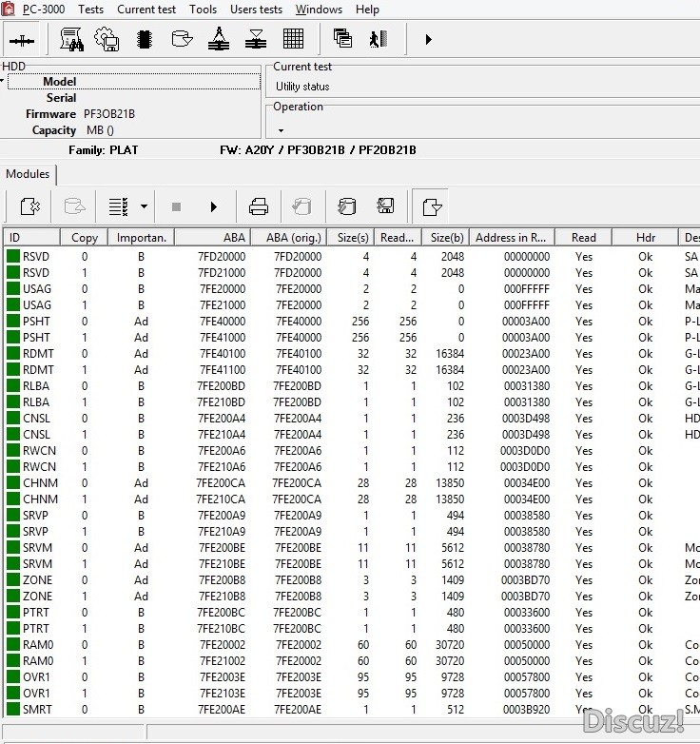The image size is (700, 744).
Task: Click the play arrow in the top toolbar
Action: click(x=428, y=39)
